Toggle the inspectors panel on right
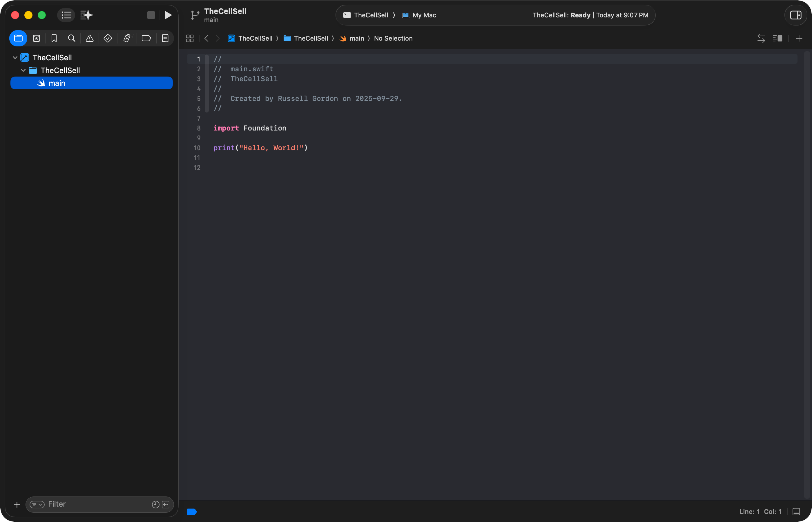 (795, 15)
